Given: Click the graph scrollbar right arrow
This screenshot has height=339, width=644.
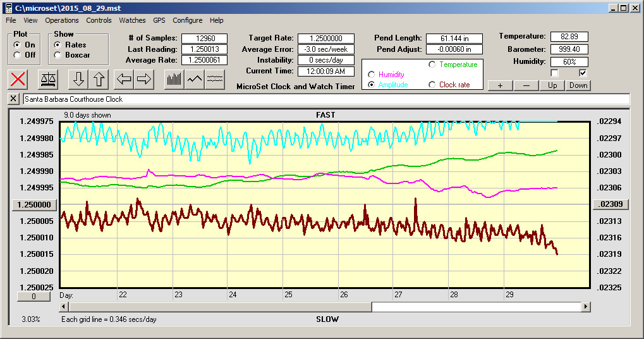Looking at the screenshot, I should pyautogui.click(x=586, y=307).
